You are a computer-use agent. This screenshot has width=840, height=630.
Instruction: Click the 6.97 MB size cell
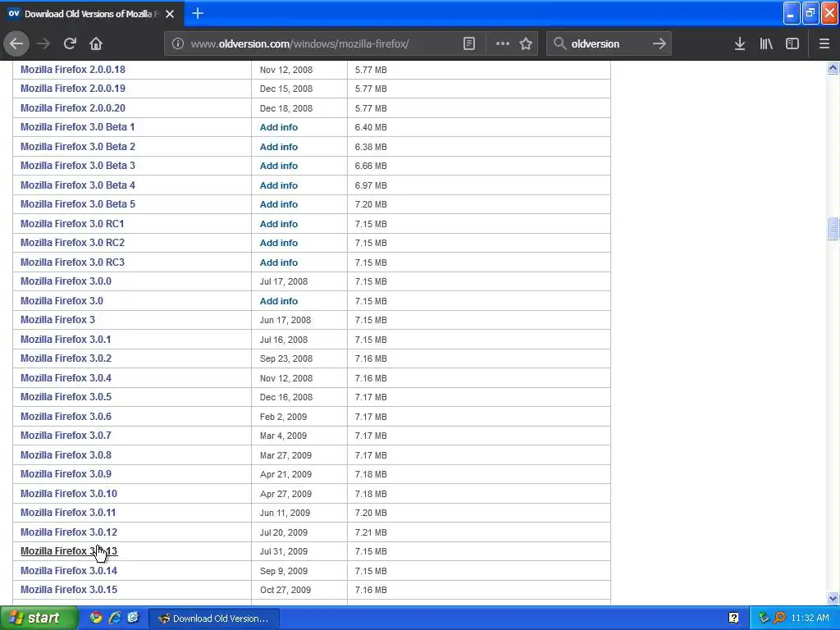pyautogui.click(x=371, y=185)
